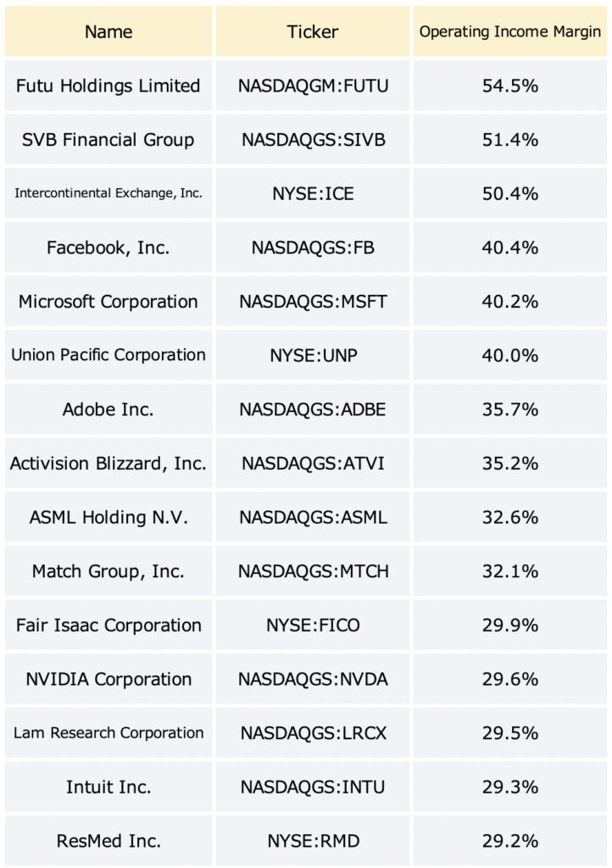Select the 40.0% margin for Union Pacific
Viewport: 612px width, 868px height.
[509, 355]
